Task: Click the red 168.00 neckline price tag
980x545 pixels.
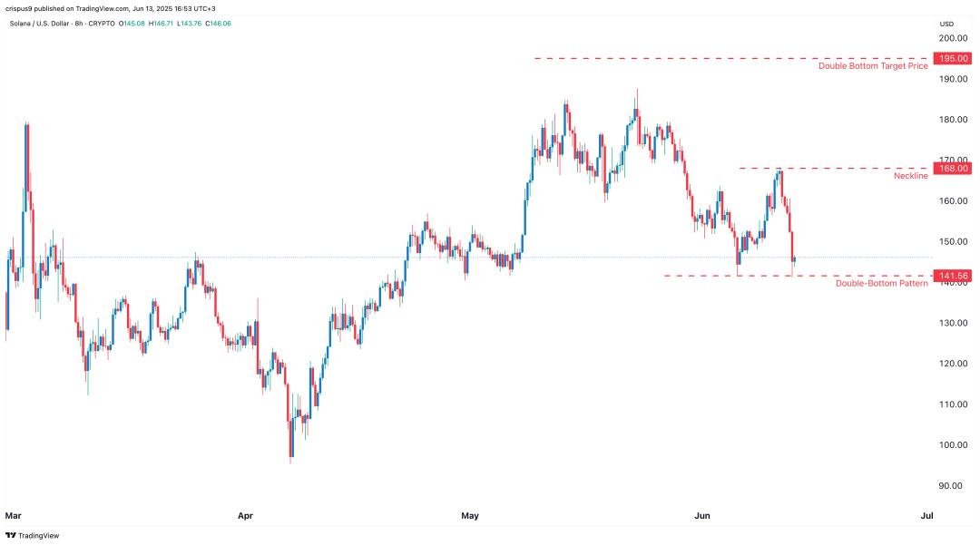Action: 953,169
